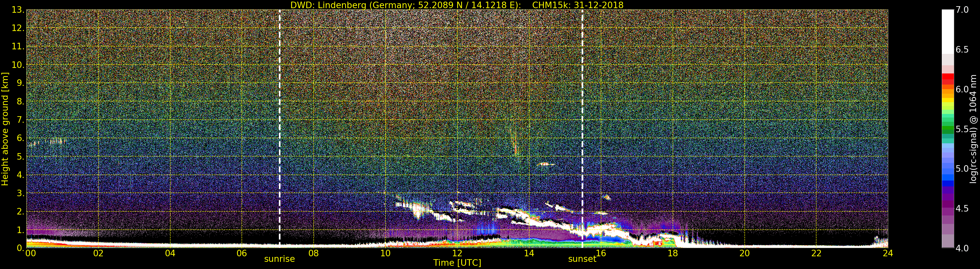Click the height axis tick label 5
The width and height of the screenshot is (980, 269).
pos(20,156)
